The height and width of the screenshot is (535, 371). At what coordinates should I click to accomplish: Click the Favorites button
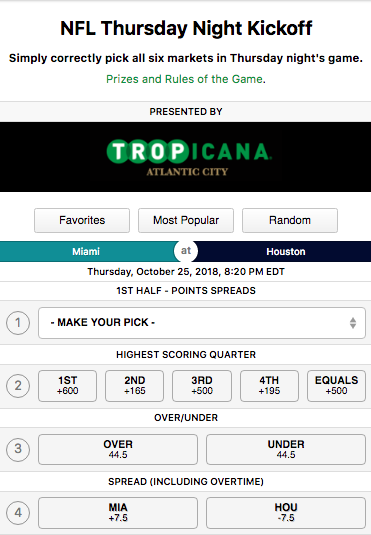82,220
